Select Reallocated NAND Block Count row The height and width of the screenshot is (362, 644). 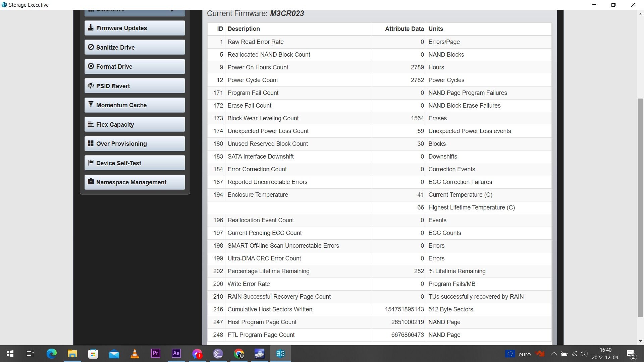(x=379, y=55)
